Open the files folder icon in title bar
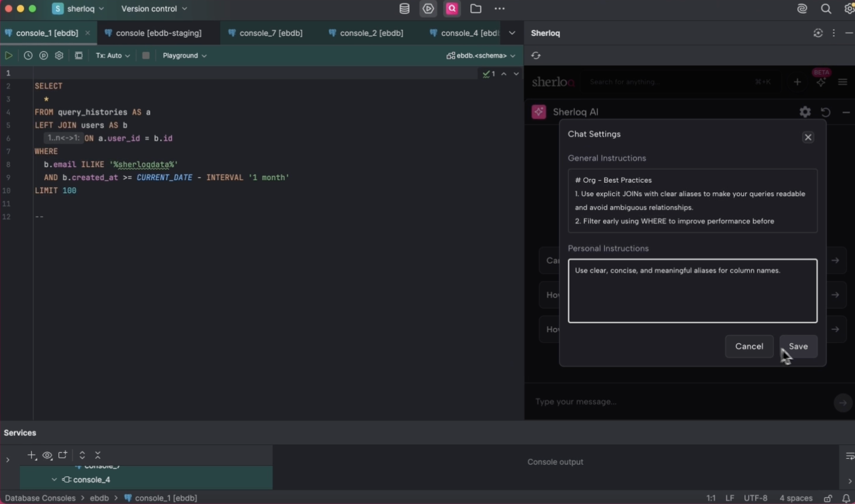Image resolution: width=855 pixels, height=504 pixels. tap(475, 8)
